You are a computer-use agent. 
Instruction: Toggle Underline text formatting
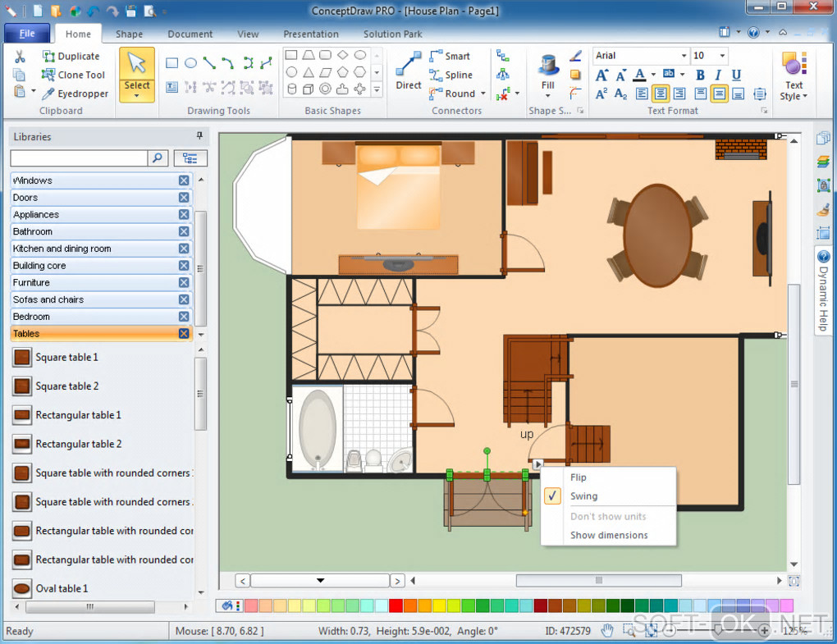[736, 75]
